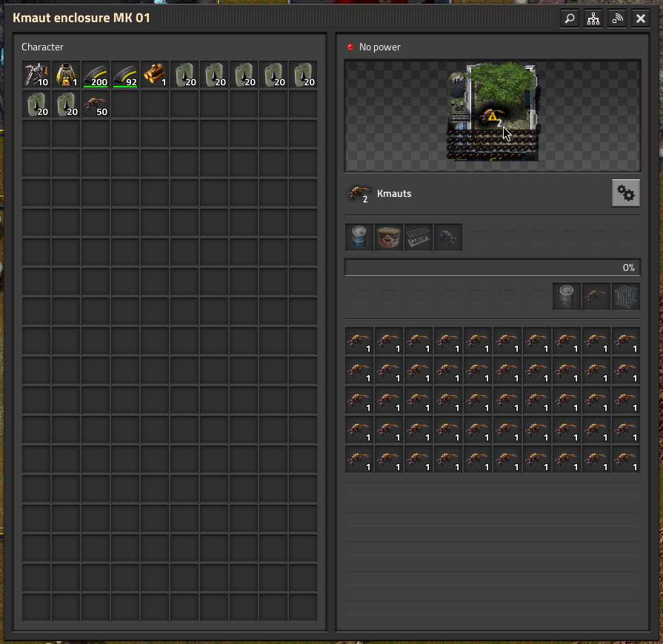Image resolution: width=663 pixels, height=644 pixels.
Task: Click the empty cage output slot
Action: tap(625, 295)
